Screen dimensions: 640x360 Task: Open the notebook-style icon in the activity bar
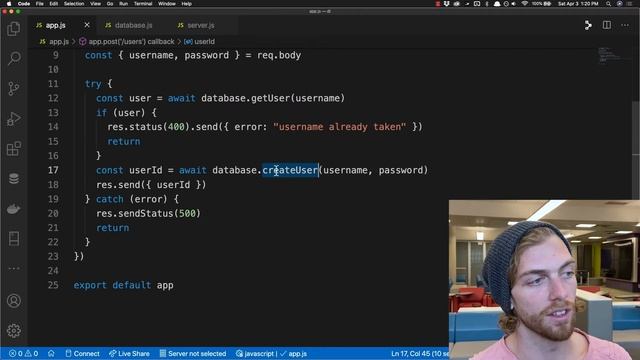[13, 239]
